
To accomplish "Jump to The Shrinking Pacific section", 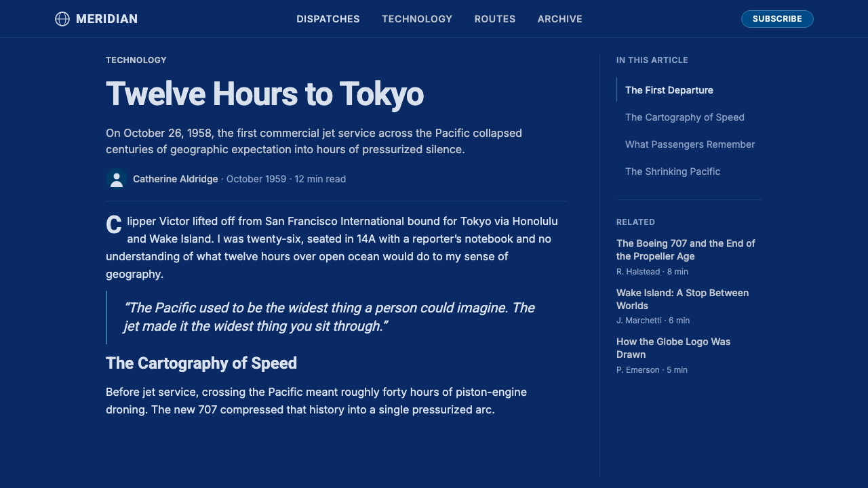I will tap(673, 171).
